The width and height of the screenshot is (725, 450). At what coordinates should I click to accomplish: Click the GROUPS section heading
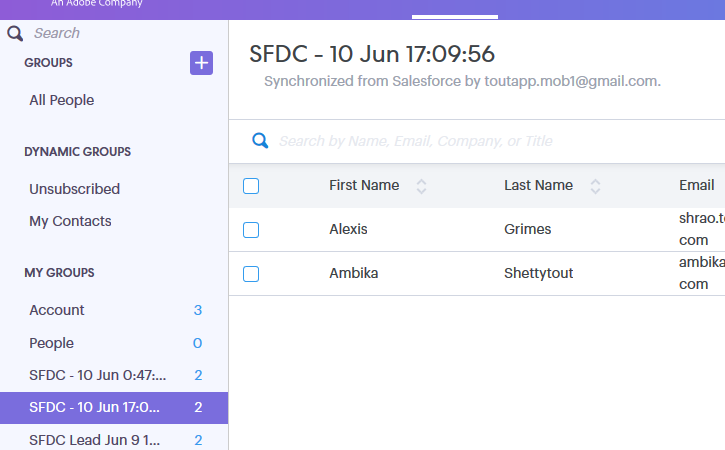49,63
